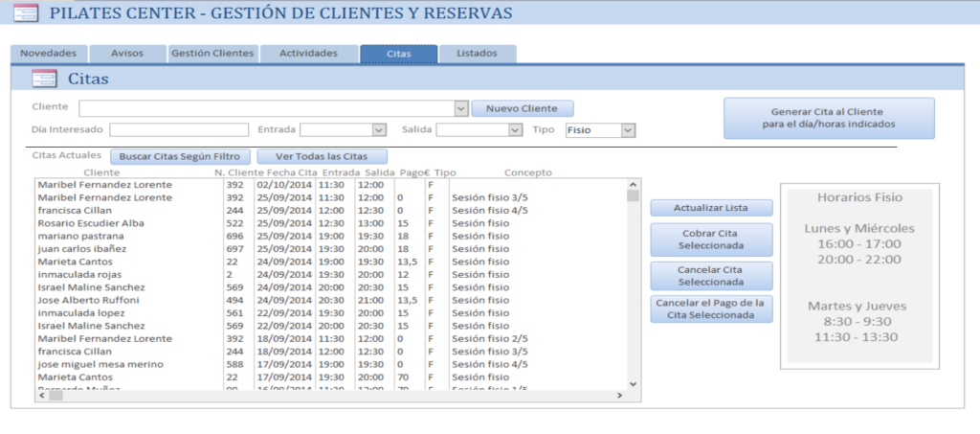Switch to the Novedades tab

point(49,54)
